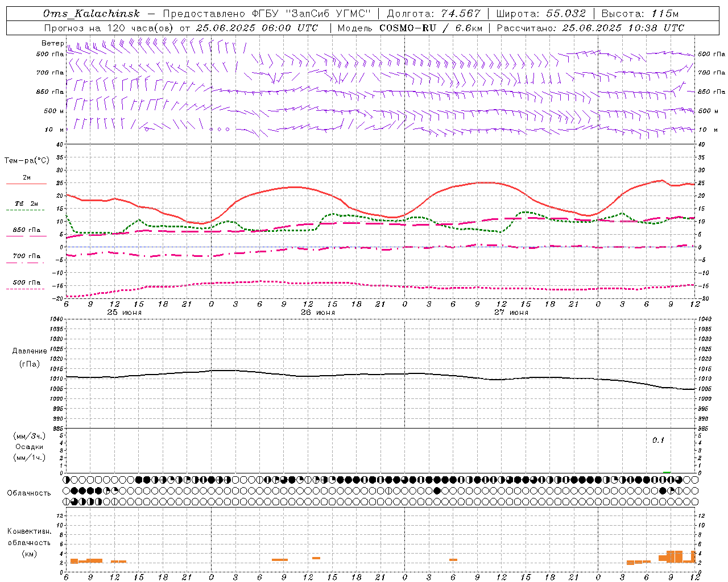
Task: Click the 27 июня date label
Action: click(x=511, y=313)
